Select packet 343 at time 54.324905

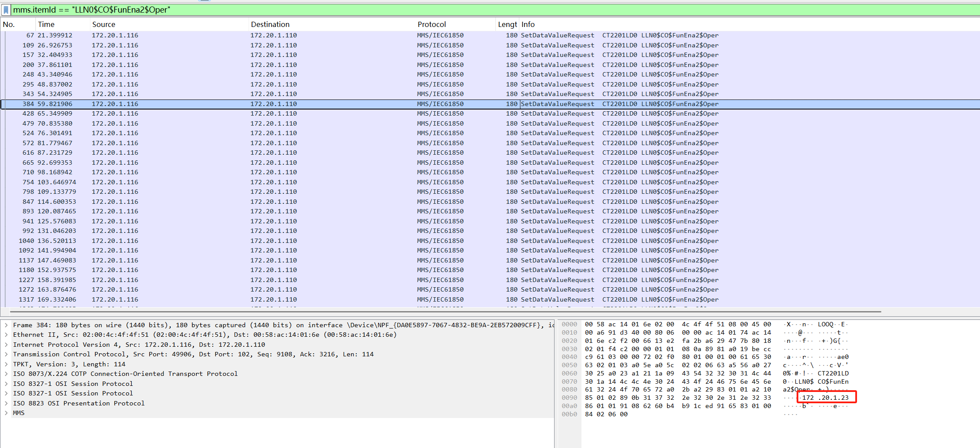(490, 94)
